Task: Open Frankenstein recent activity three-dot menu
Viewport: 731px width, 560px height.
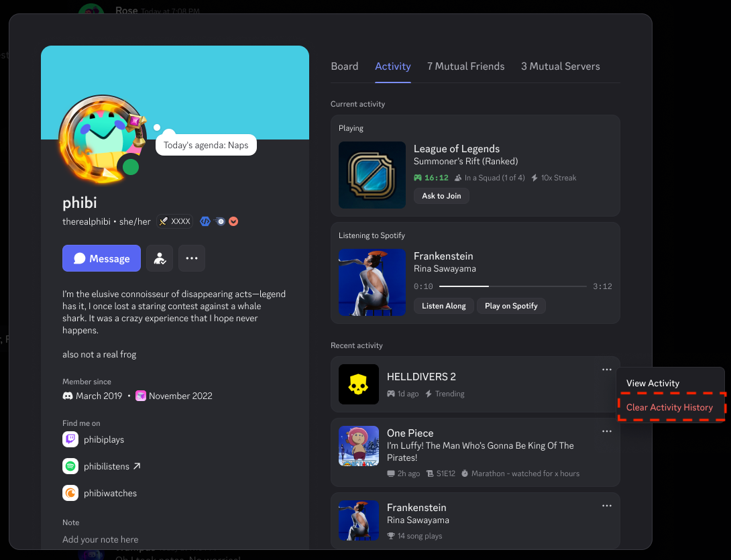Action: point(606,506)
